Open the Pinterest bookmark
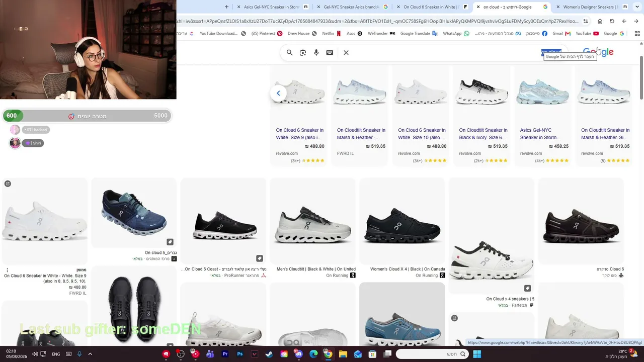Image resolution: width=644 pixels, height=362 pixels. coord(267,34)
